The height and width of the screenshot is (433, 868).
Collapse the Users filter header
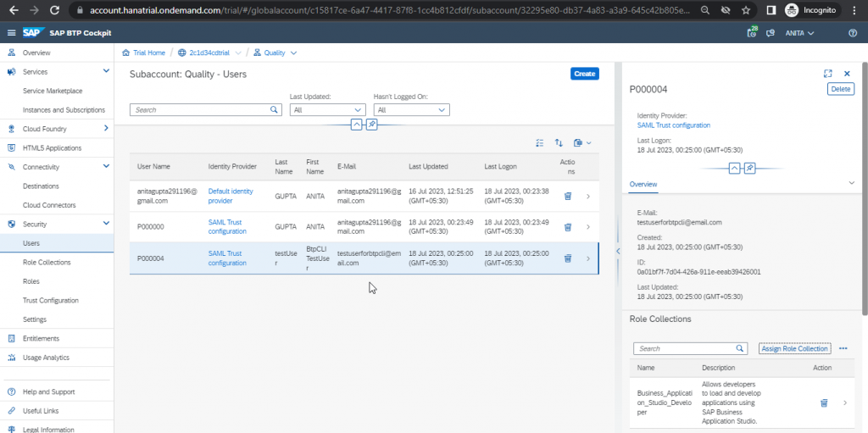tap(357, 125)
